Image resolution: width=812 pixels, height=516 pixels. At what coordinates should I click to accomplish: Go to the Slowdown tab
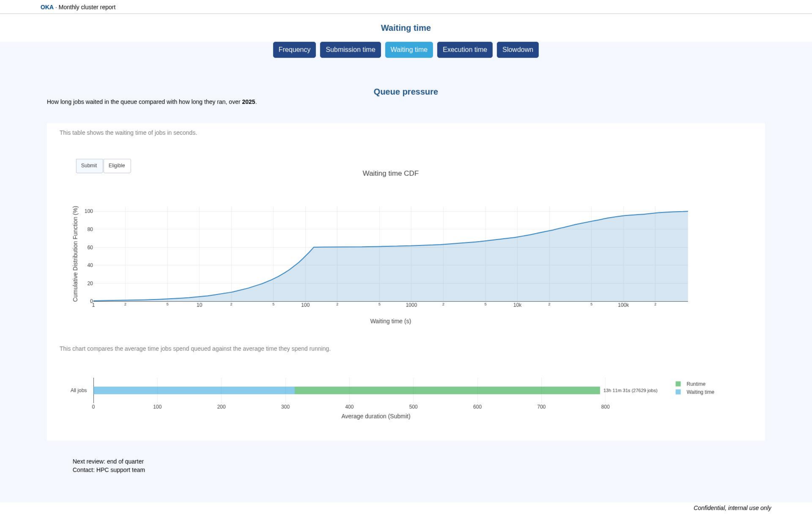click(518, 49)
